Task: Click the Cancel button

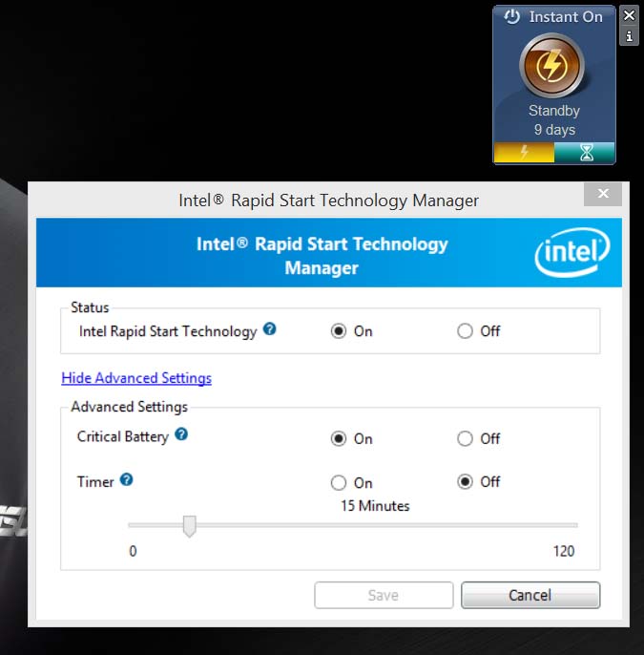Action: [530, 595]
